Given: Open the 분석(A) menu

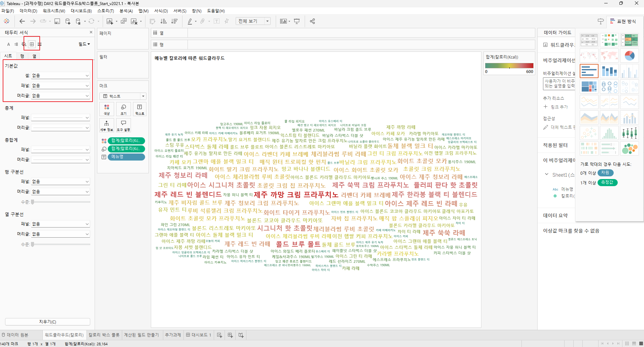Looking at the screenshot, I should coord(126,11).
